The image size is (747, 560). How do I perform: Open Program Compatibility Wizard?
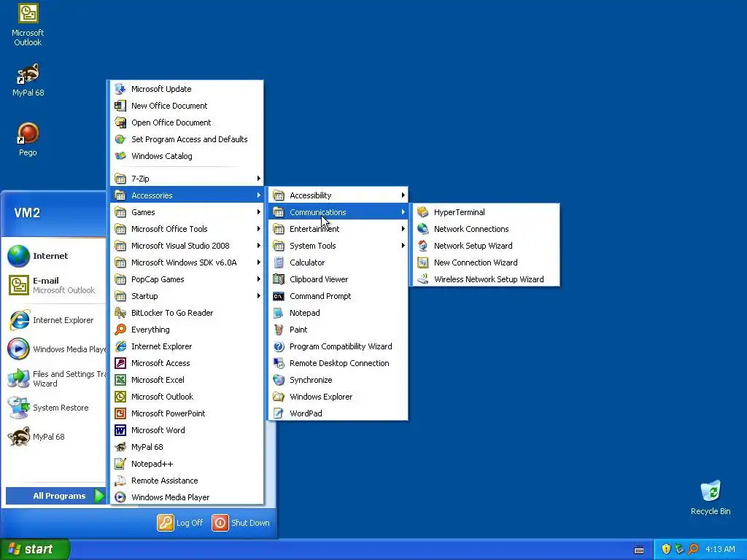pyautogui.click(x=338, y=346)
